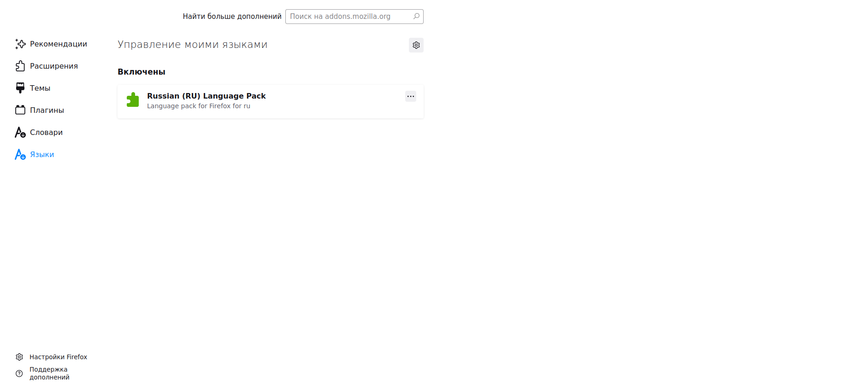Open the gear tools menu for all add-ons
Viewport: 868px width, 391px height.
[416, 45]
